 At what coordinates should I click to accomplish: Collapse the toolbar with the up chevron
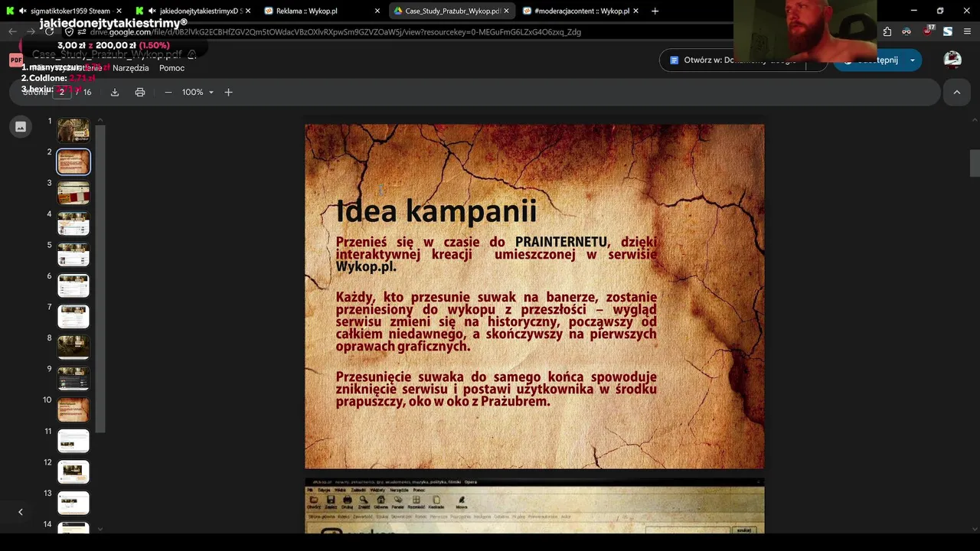956,92
